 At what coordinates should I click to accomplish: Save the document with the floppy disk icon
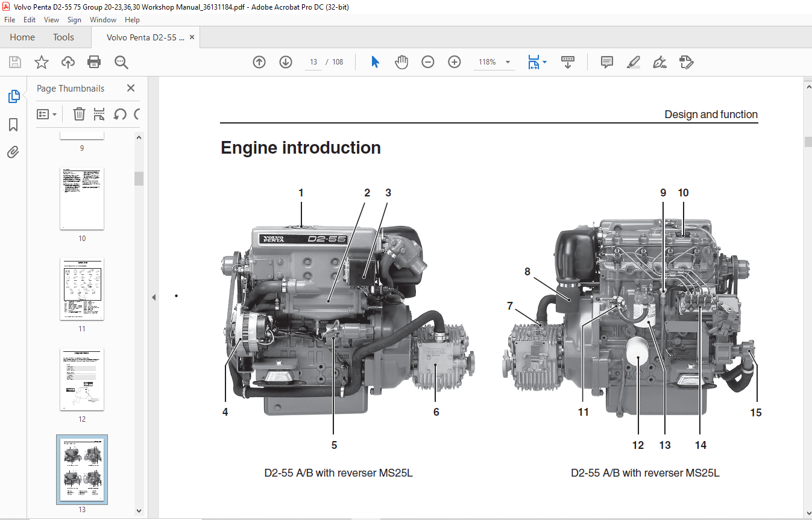click(15, 62)
